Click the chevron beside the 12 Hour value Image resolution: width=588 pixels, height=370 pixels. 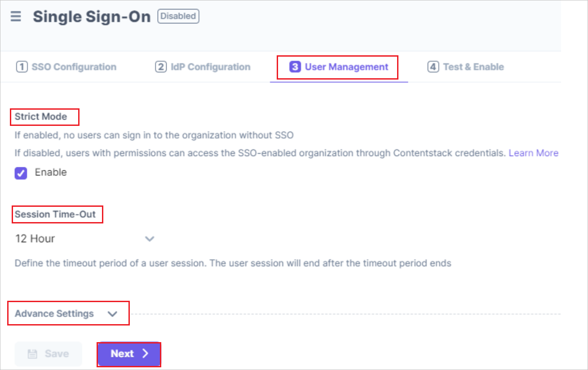click(150, 239)
